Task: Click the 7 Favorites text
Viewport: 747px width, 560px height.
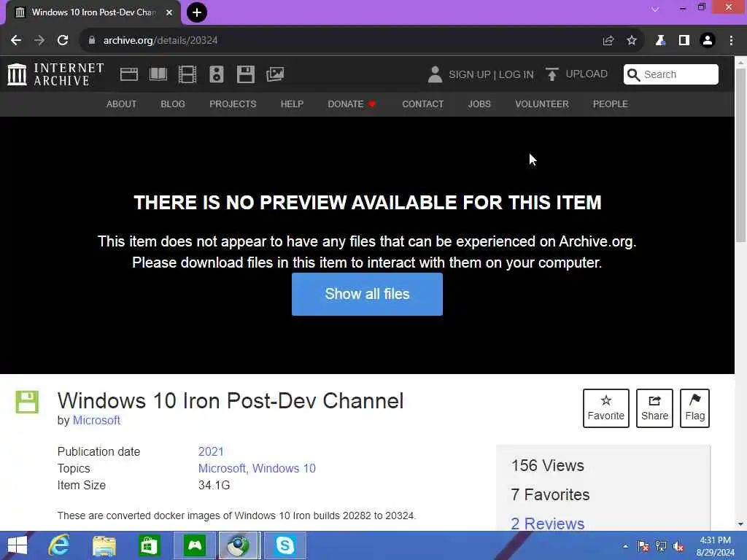Action: click(x=550, y=495)
